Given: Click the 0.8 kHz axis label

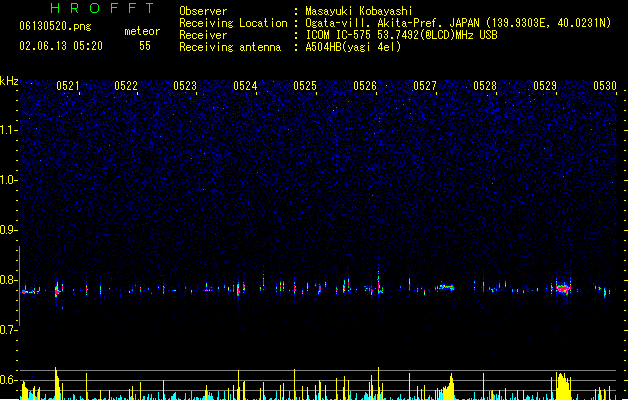Looking at the screenshot, I should 8,280.
